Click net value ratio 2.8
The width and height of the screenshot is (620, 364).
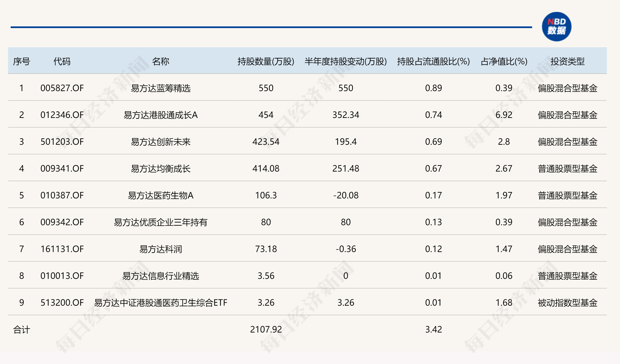tap(504, 142)
